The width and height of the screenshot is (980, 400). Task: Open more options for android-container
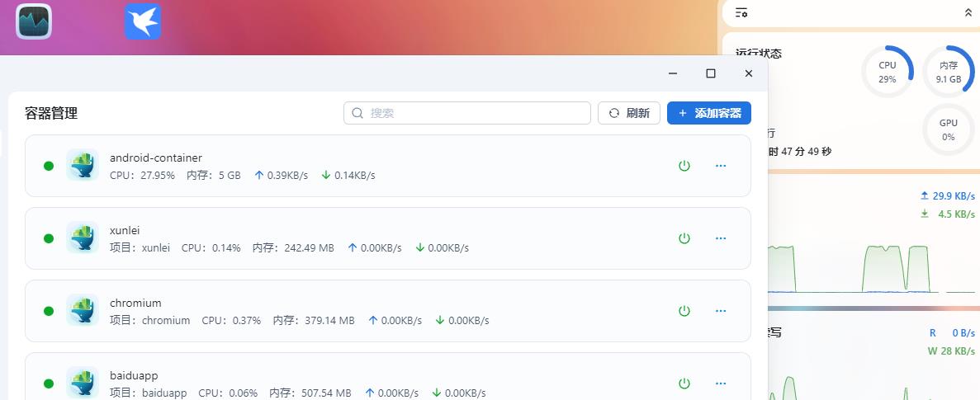point(721,166)
